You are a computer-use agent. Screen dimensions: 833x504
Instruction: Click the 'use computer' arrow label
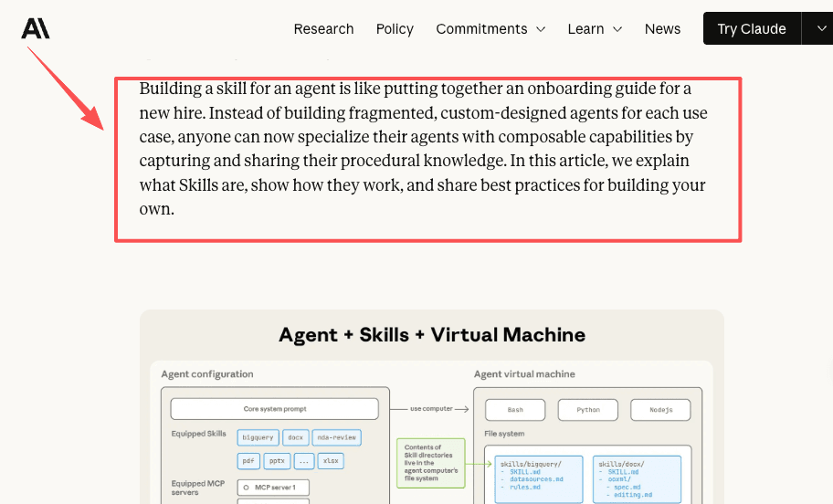pos(431,409)
